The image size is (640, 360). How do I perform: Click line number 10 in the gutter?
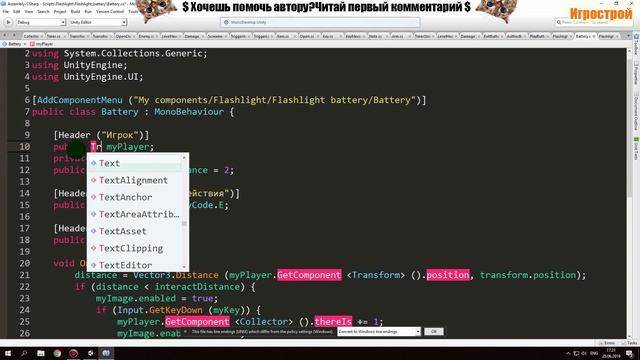coord(24,147)
